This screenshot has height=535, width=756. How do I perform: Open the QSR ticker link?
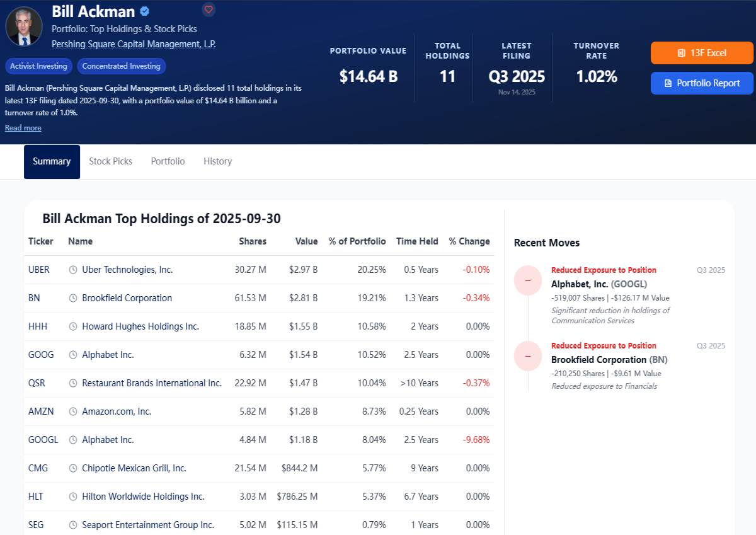click(x=37, y=383)
